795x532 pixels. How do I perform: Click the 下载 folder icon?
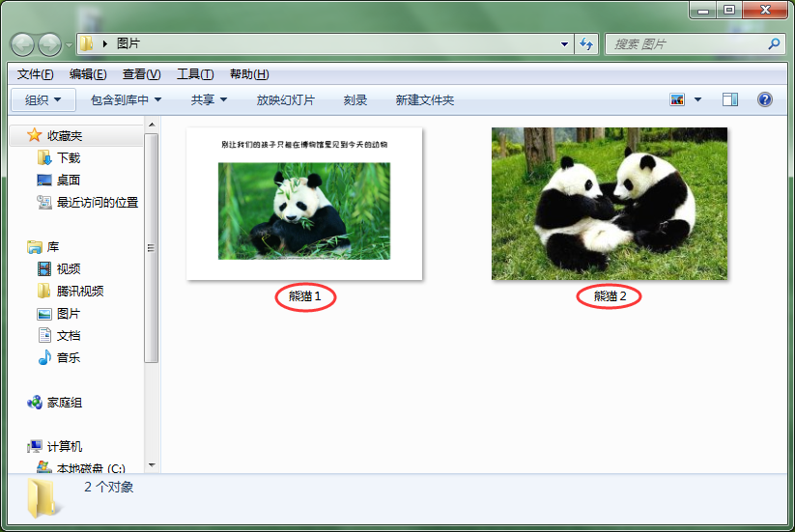(x=44, y=158)
